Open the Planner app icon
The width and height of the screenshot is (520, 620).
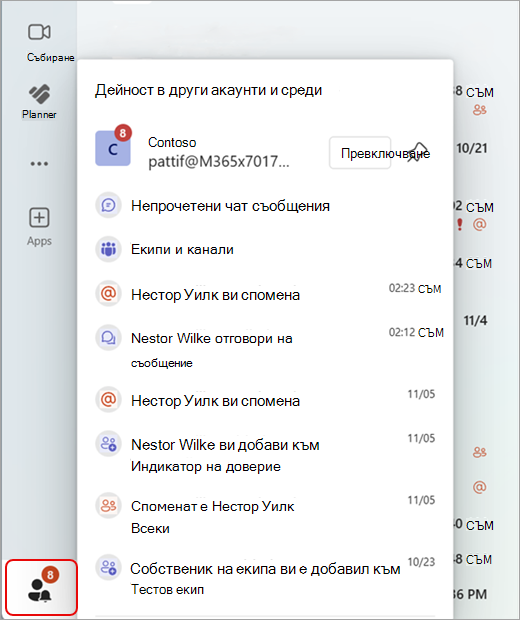click(x=39, y=94)
